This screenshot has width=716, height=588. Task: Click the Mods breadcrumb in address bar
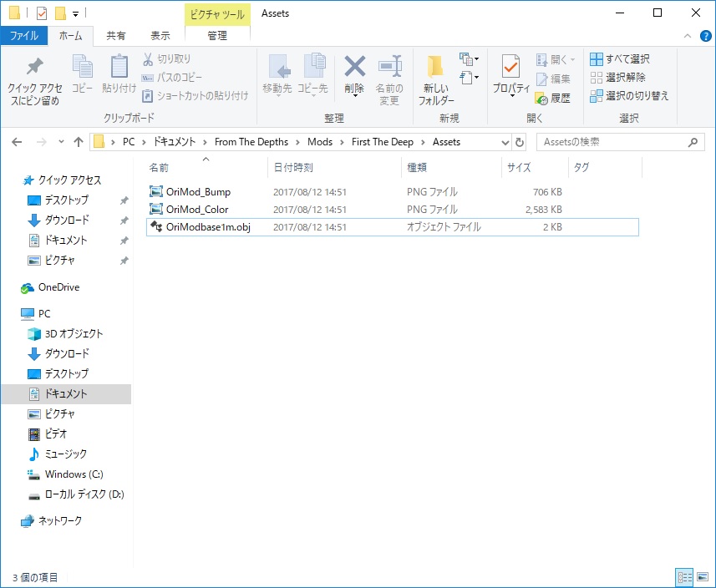click(319, 142)
